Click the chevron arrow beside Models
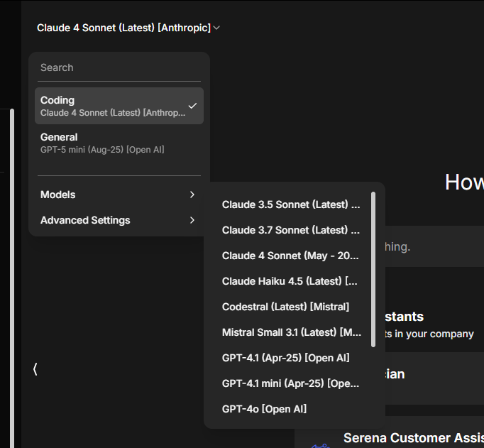Image resolution: width=484 pixels, height=448 pixels. [x=192, y=195]
